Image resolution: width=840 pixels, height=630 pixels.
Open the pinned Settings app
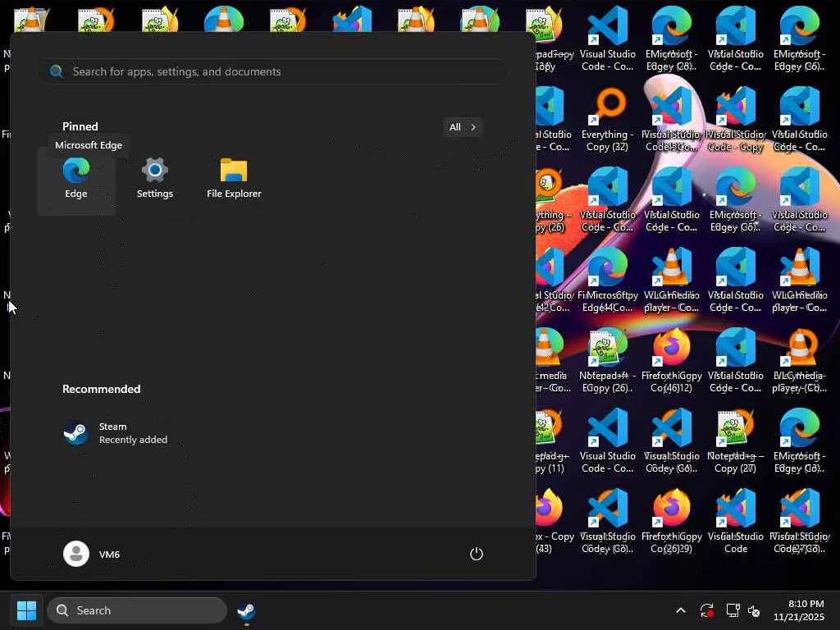click(154, 180)
